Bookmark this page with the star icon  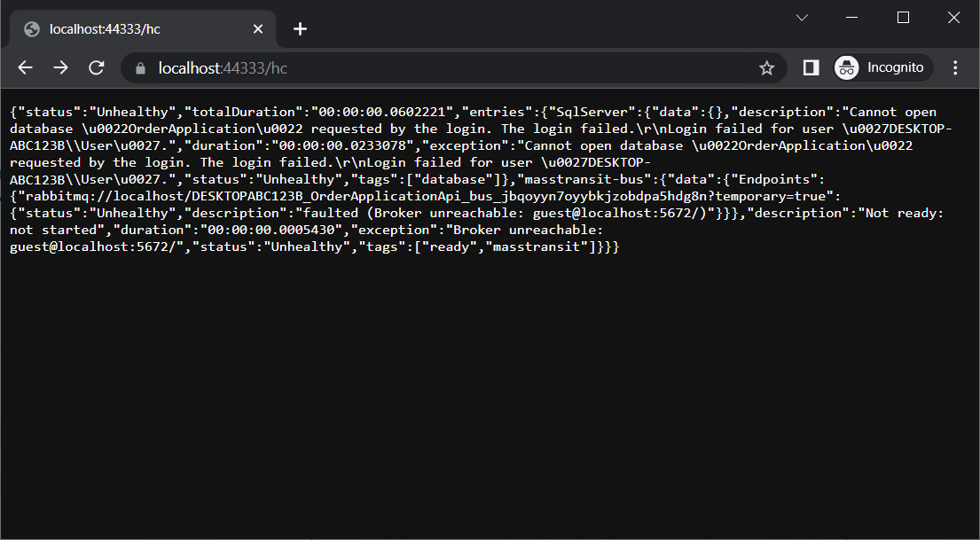click(766, 67)
